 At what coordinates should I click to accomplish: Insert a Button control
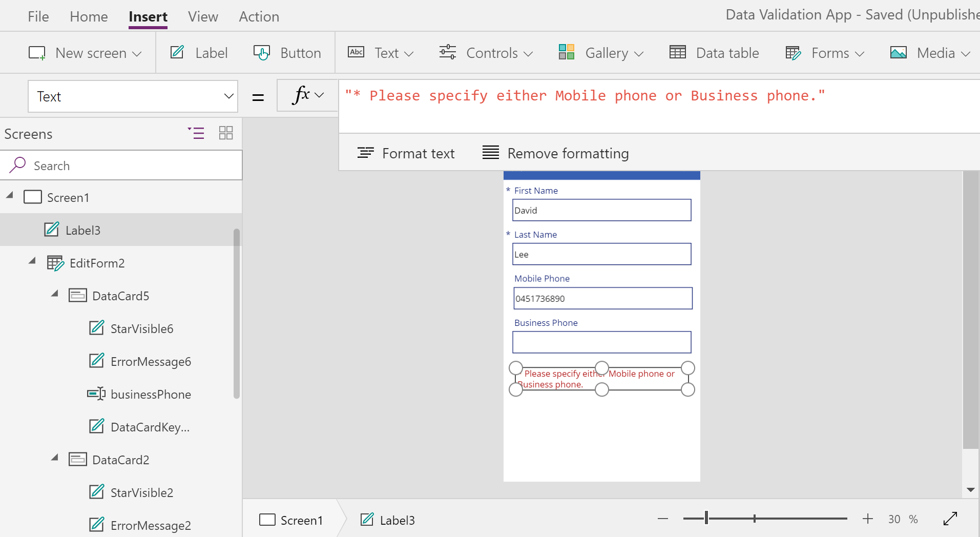pyautogui.click(x=287, y=53)
